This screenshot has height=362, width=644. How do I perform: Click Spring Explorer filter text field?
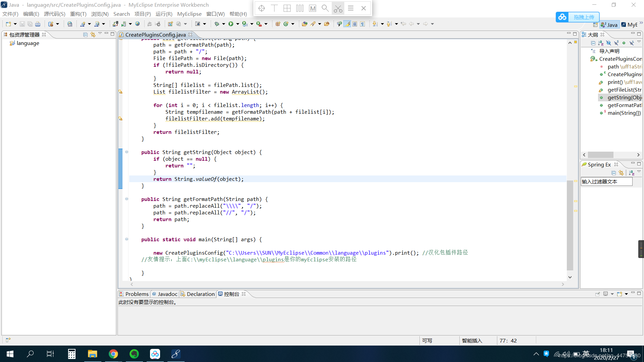[607, 182]
